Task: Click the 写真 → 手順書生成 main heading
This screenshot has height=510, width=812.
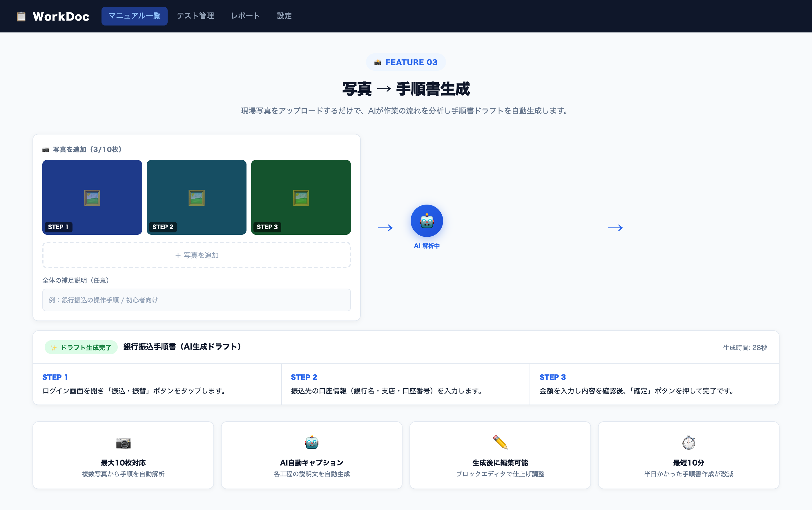Action: point(406,89)
